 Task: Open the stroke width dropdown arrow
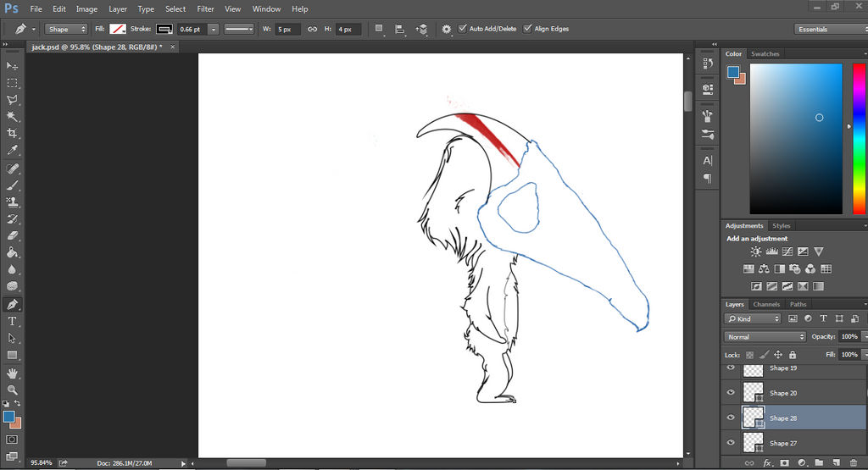pyautogui.click(x=213, y=30)
